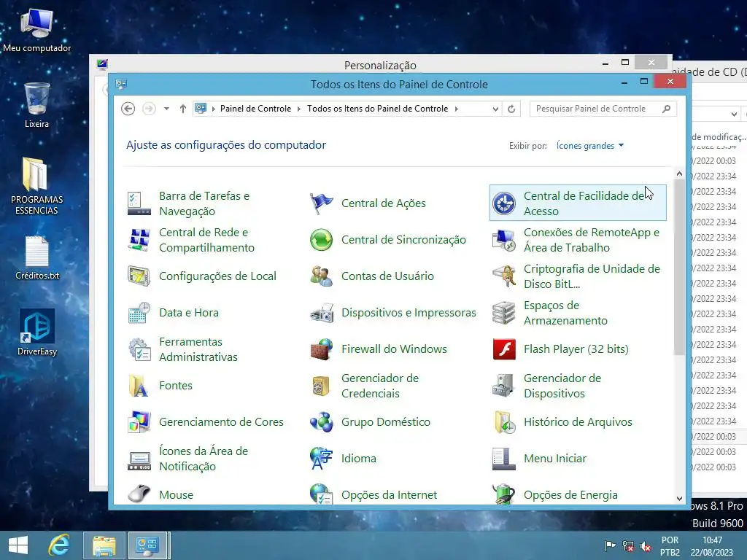Screen dimensions: 747x560
Task: Open the Data e Hora icon
Action: pyautogui.click(x=139, y=313)
